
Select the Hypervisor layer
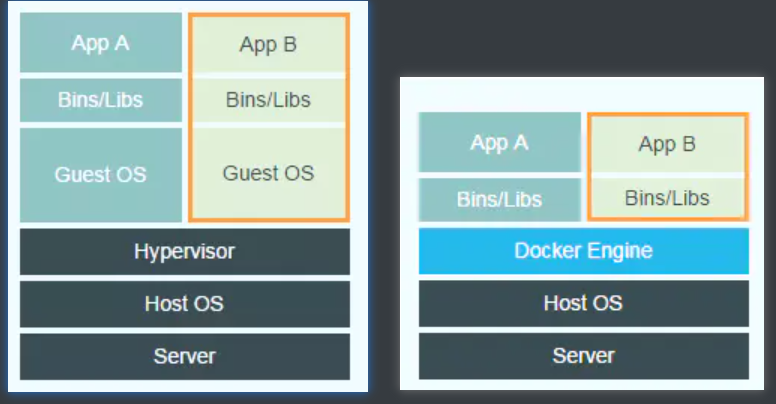tap(184, 251)
